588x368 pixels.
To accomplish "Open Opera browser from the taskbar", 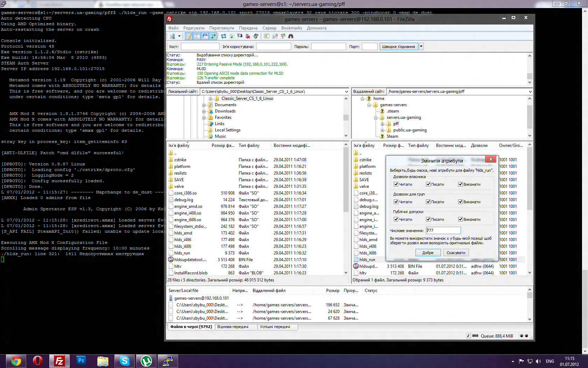I will [38, 361].
